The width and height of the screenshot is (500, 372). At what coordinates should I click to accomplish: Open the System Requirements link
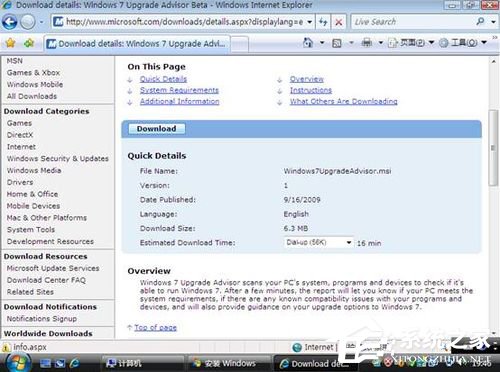pyautogui.click(x=179, y=90)
